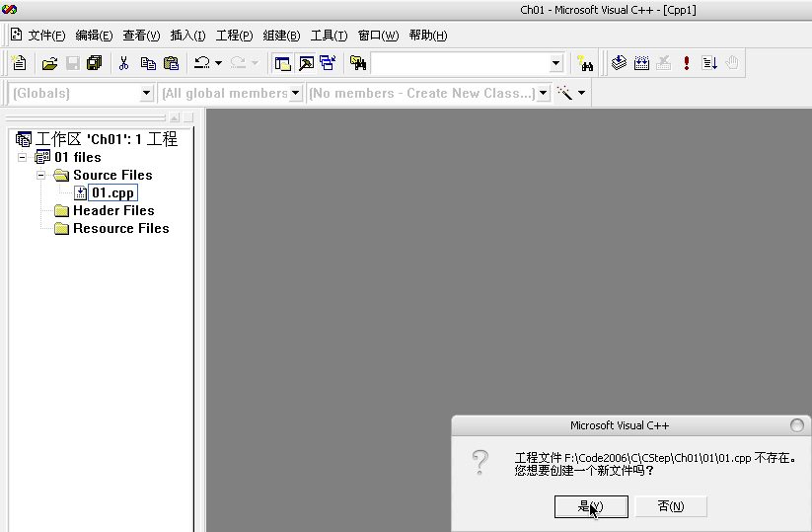The image size is (812, 532).
Task: Click the Paste clipboard icon
Action: click(171, 63)
